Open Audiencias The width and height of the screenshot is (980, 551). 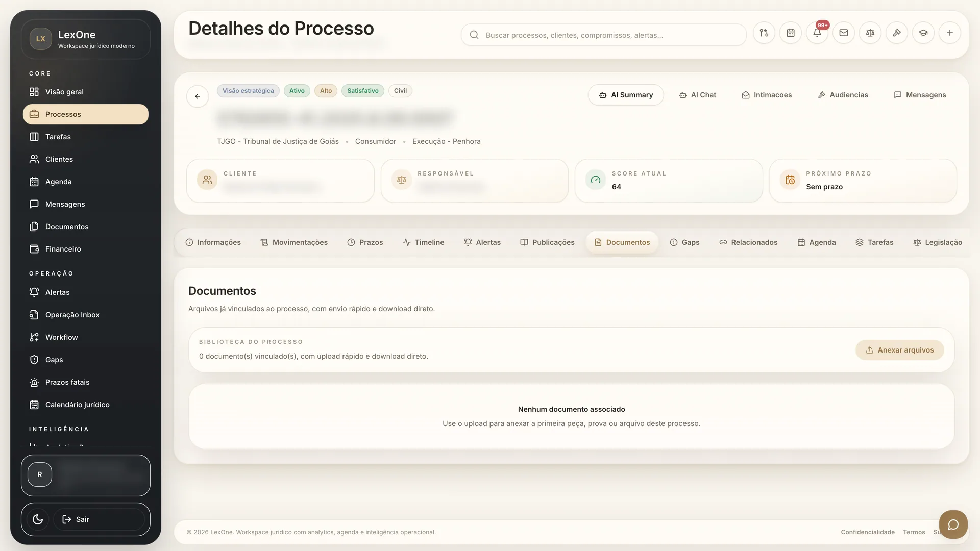(843, 95)
